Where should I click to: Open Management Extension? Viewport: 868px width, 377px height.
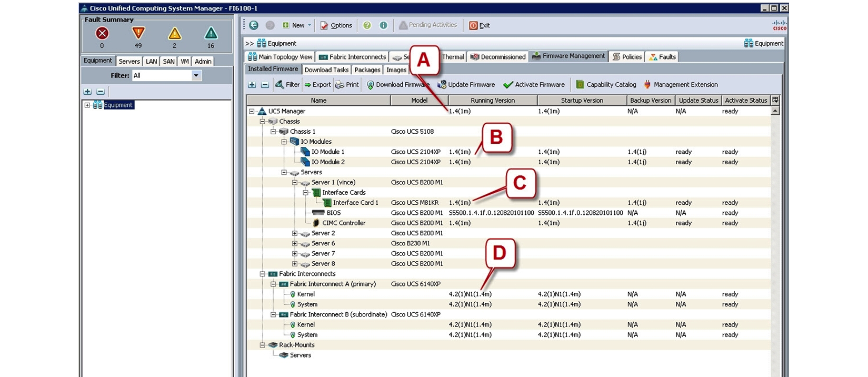[x=681, y=84]
